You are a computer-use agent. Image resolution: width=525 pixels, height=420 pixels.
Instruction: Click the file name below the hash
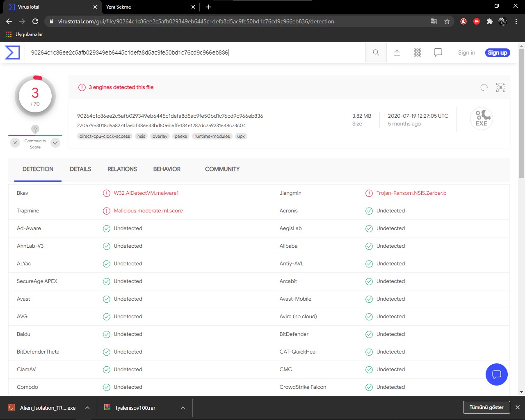coord(162,126)
